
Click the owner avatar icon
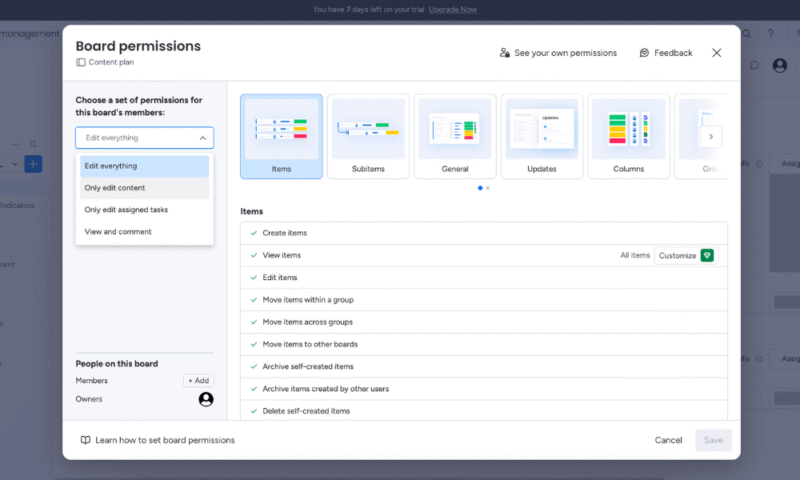pyautogui.click(x=206, y=399)
